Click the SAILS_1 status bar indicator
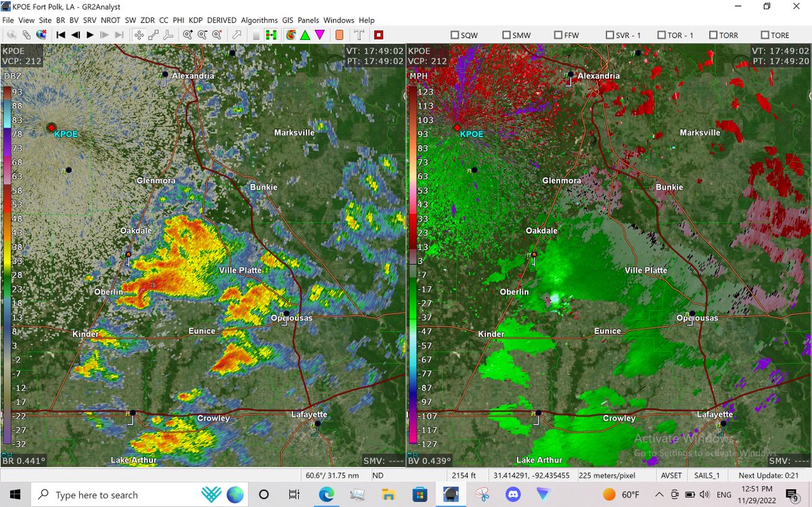The width and height of the screenshot is (812, 507). [x=707, y=475]
